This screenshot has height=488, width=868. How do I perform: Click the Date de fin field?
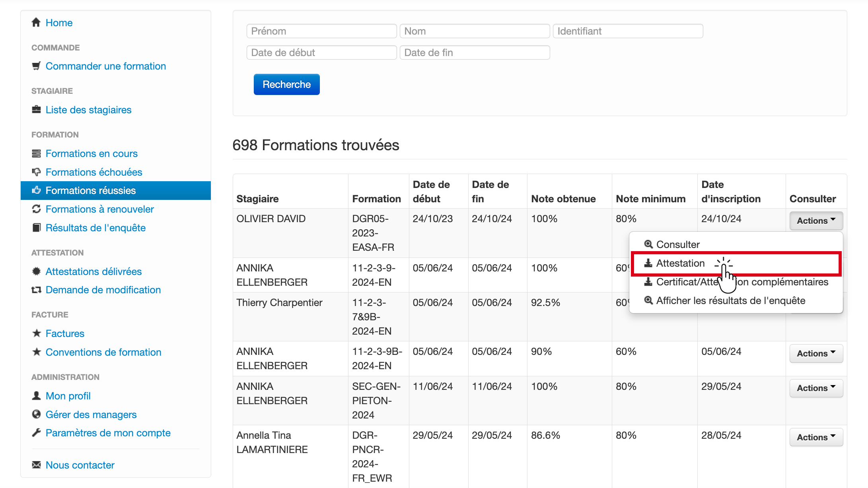(x=475, y=52)
